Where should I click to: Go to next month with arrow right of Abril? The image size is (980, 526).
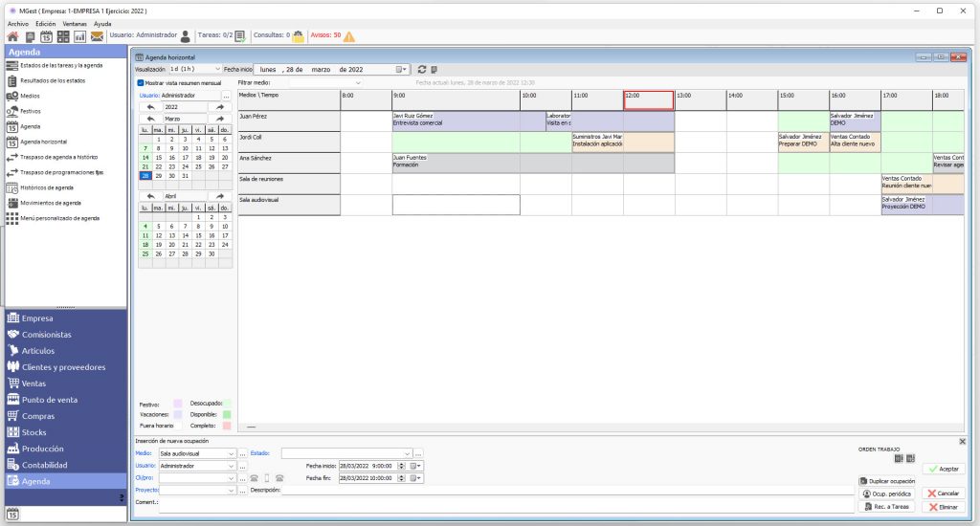pyautogui.click(x=219, y=196)
